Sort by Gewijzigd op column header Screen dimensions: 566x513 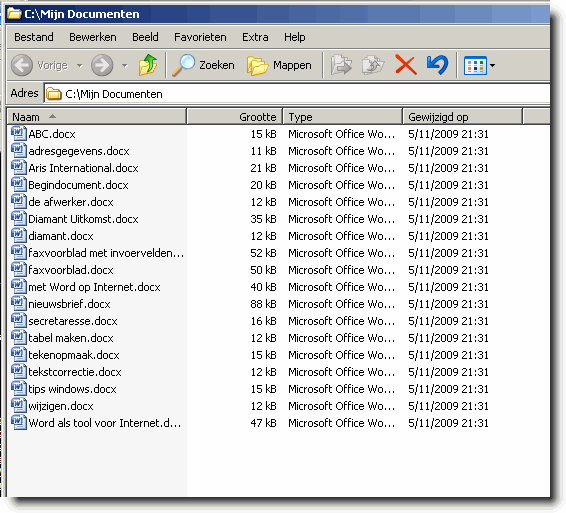pyautogui.click(x=462, y=117)
